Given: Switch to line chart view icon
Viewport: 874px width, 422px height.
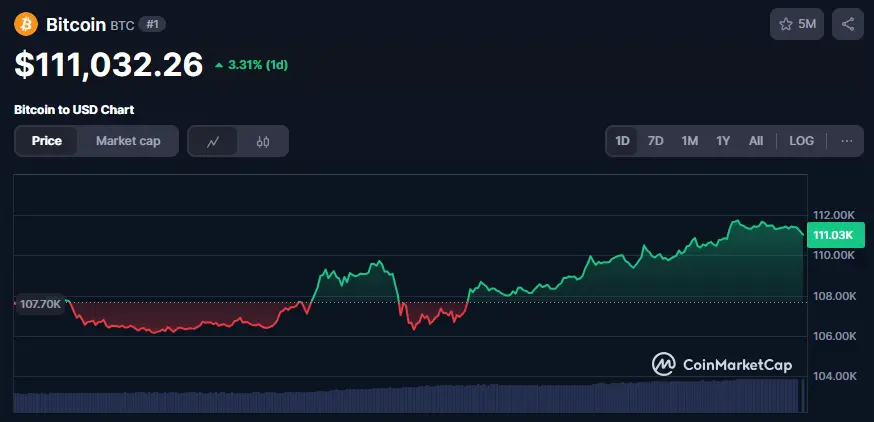Looking at the screenshot, I should (x=212, y=141).
